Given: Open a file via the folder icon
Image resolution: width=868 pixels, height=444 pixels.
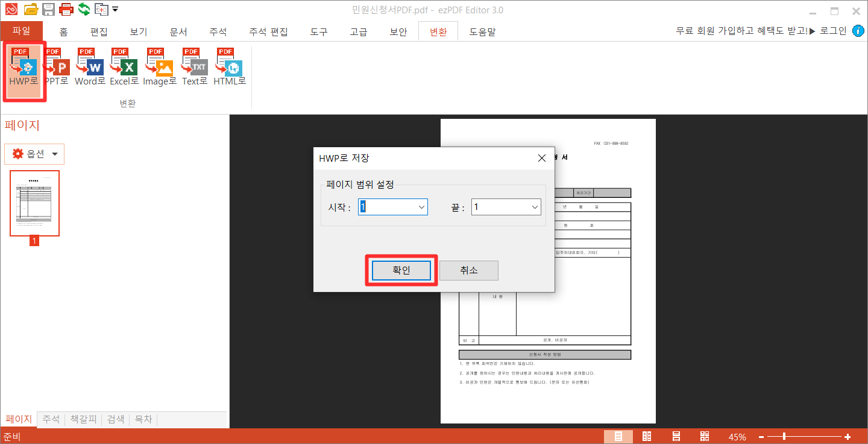Looking at the screenshot, I should 31,9.
